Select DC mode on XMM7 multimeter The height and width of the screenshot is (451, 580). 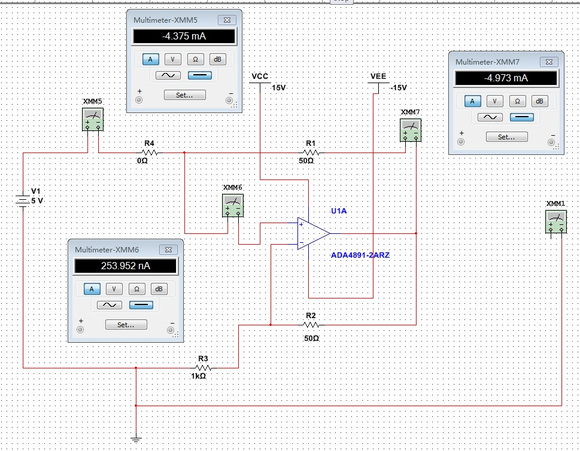click(522, 117)
